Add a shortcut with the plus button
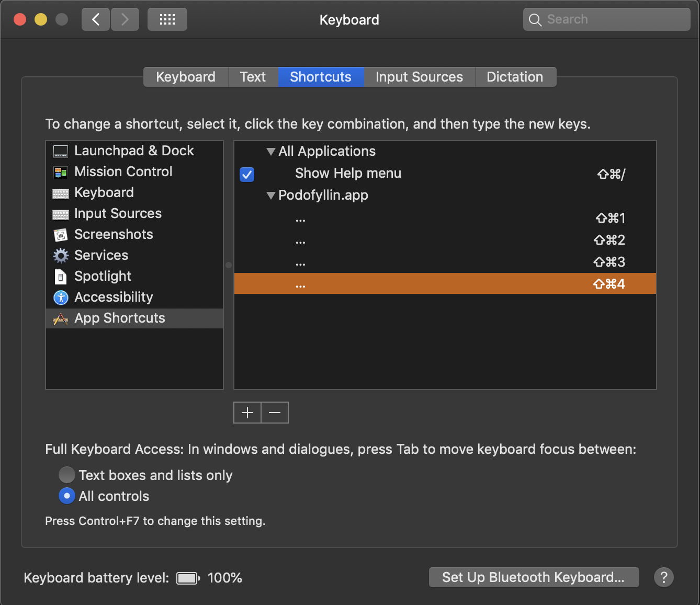The image size is (700, 605). pyautogui.click(x=247, y=413)
